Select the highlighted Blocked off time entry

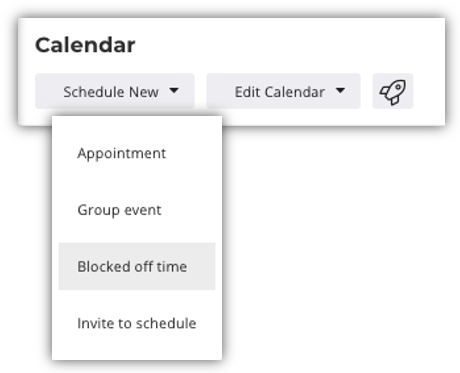pyautogui.click(x=137, y=266)
